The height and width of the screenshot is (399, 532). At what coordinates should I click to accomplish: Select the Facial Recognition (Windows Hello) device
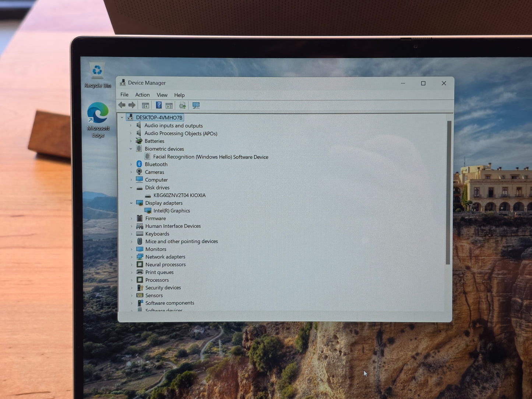tap(210, 157)
